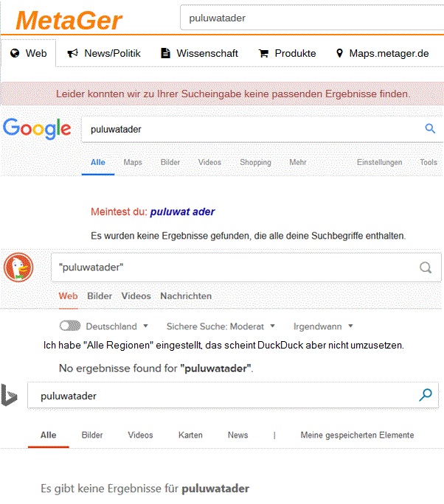Expand the Deutschland region dropdown
Image resolution: width=444 pixels, height=504 pixels.
[x=145, y=326]
